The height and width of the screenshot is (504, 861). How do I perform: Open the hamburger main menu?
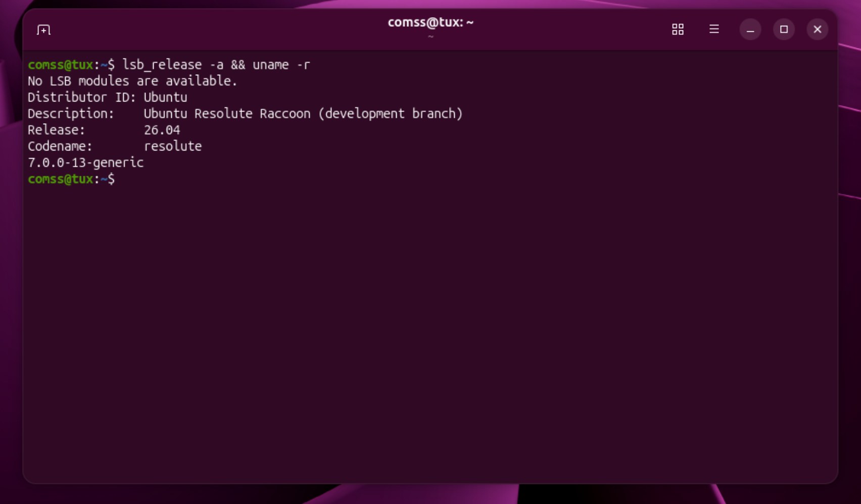713,29
